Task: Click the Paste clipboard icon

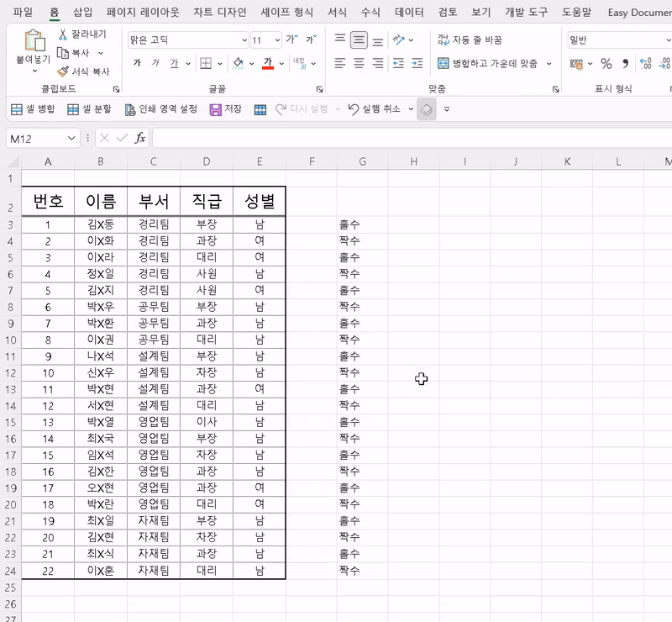Action: click(34, 40)
